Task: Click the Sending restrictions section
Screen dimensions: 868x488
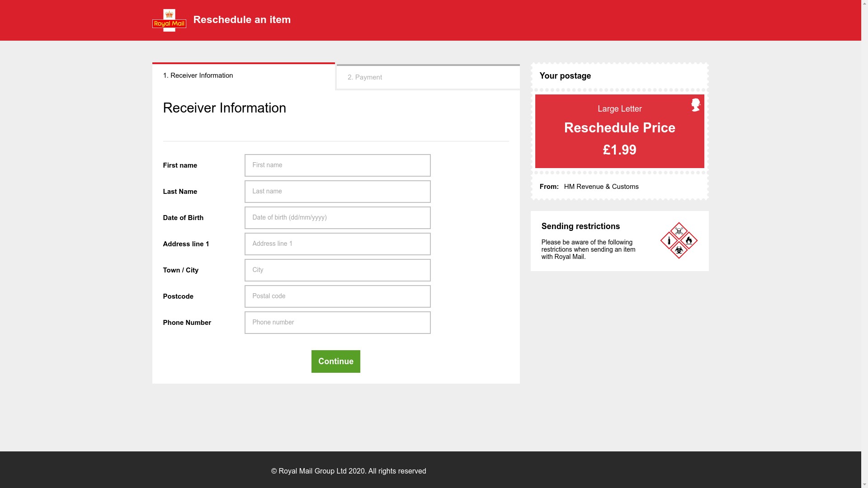Action: 620,241
